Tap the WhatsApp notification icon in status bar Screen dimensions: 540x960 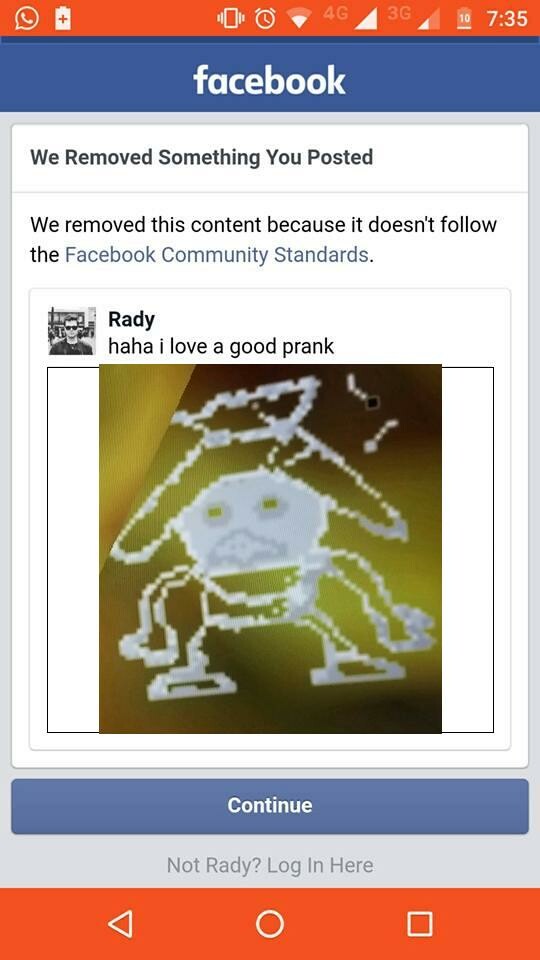tap(26, 18)
